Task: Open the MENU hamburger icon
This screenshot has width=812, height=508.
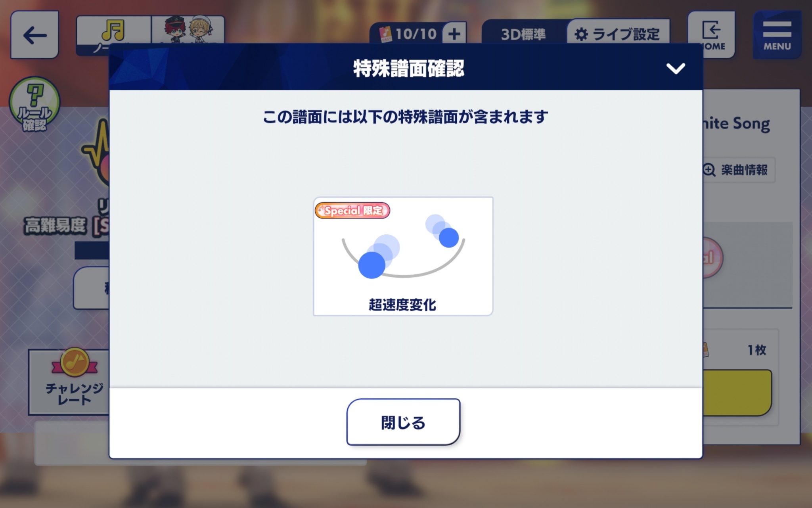Action: click(777, 35)
